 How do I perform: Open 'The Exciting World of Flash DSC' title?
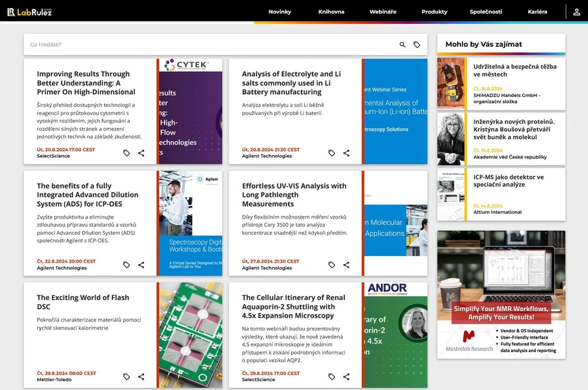83,302
